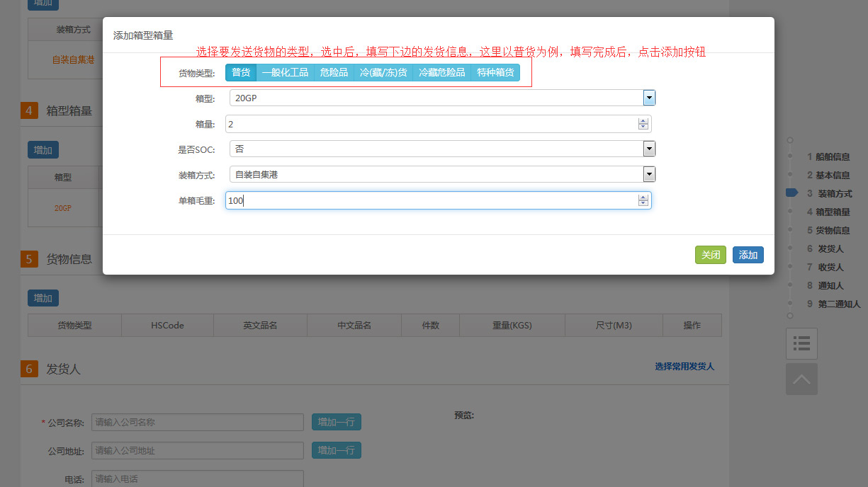Select 一般化工品 cargo type

pyautogui.click(x=285, y=72)
